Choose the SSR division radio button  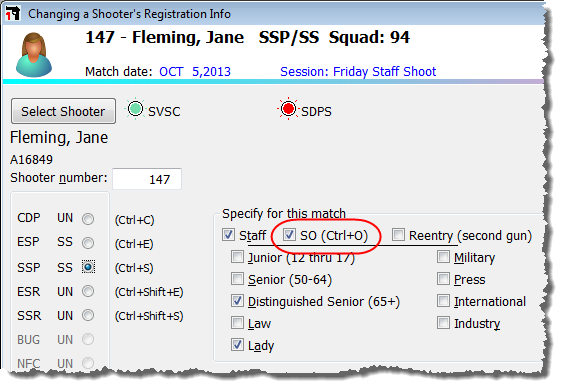coord(88,315)
